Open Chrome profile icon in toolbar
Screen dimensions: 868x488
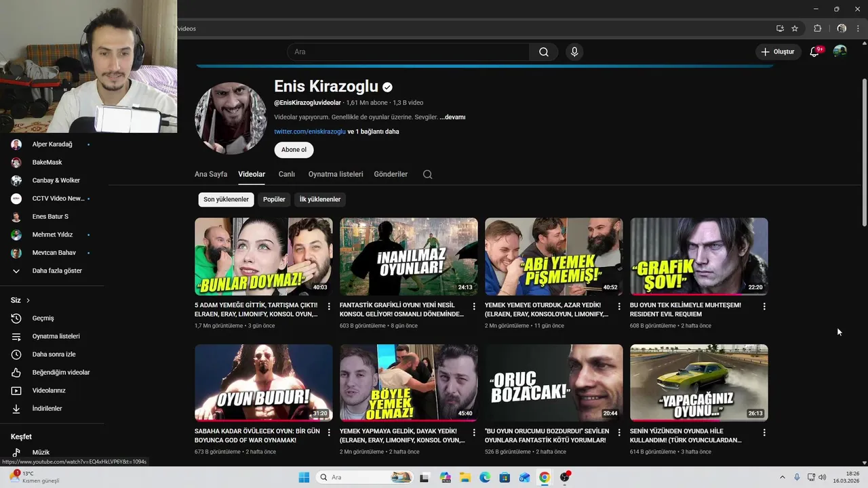click(842, 28)
